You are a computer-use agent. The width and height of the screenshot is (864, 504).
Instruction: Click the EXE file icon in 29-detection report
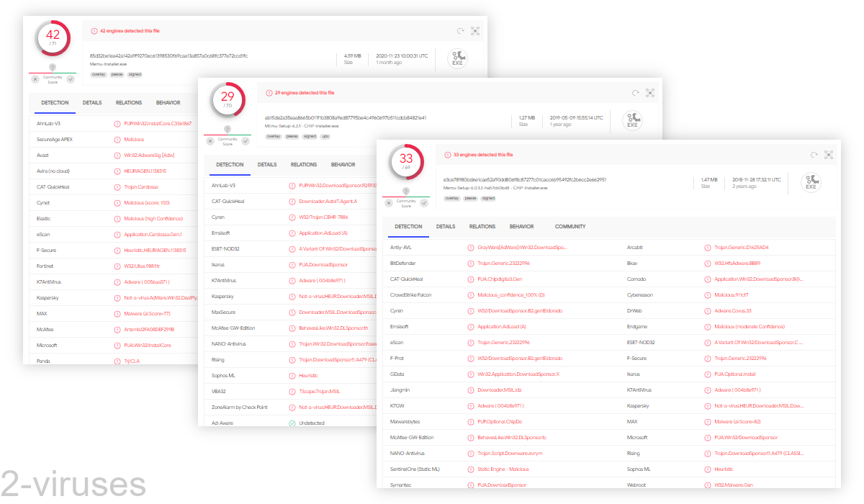(x=632, y=120)
